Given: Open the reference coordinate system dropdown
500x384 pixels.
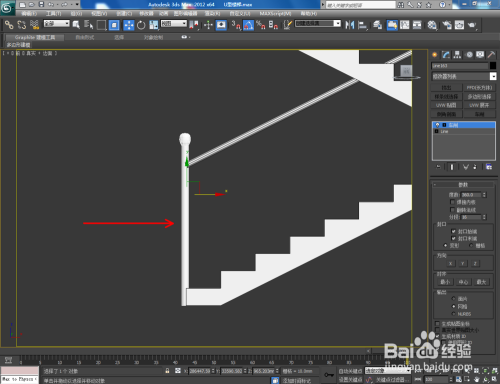Looking at the screenshot, I should coord(174,24).
